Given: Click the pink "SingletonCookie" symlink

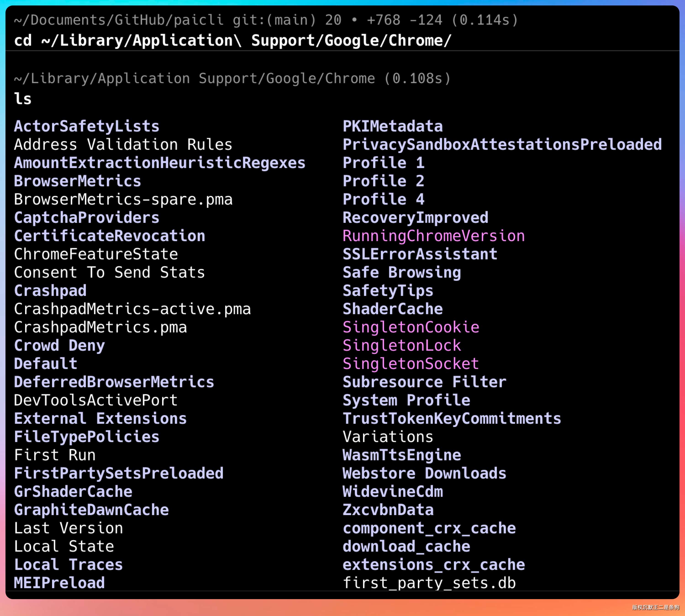Looking at the screenshot, I should coord(411,327).
